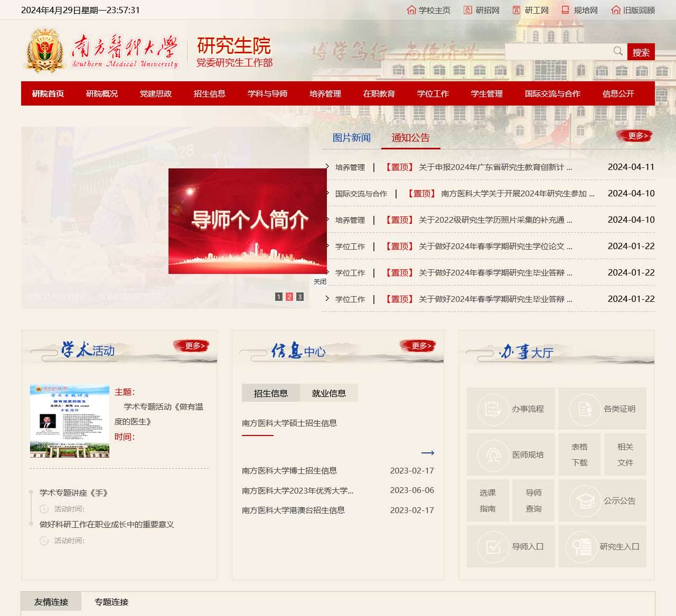
Task: Open the 相关文件 tile
Action: 625,454
